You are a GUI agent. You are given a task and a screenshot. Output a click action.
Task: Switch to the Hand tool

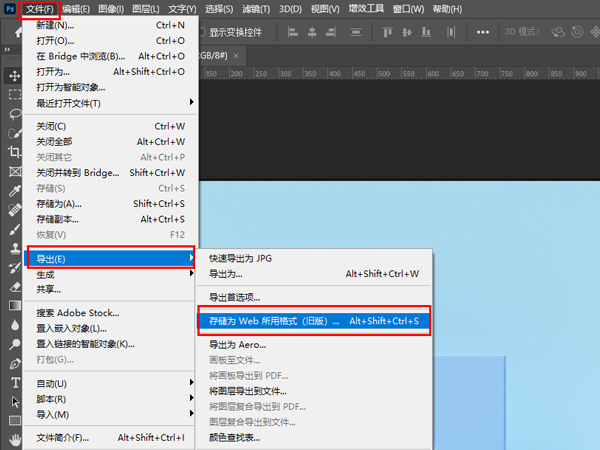(x=15, y=439)
